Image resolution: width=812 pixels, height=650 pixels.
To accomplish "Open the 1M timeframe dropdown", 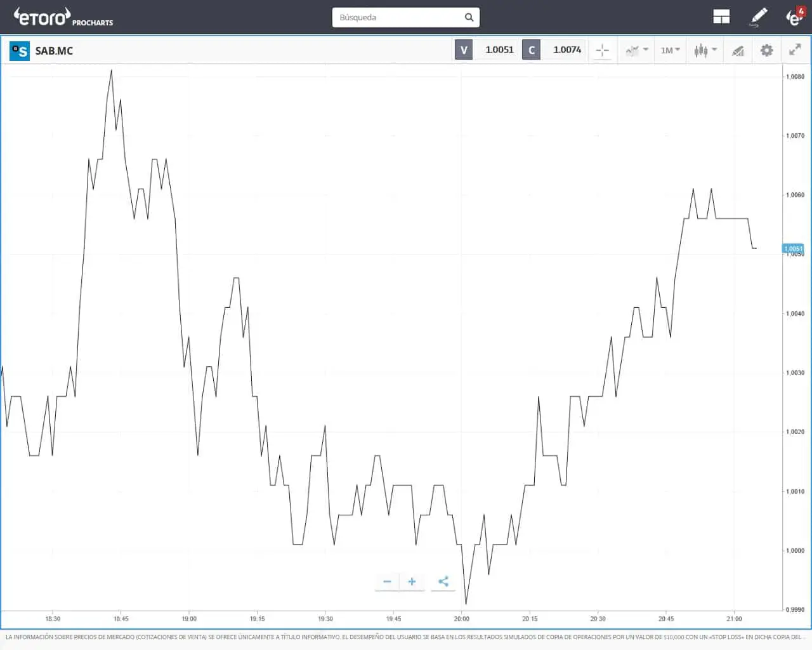I will (x=670, y=50).
